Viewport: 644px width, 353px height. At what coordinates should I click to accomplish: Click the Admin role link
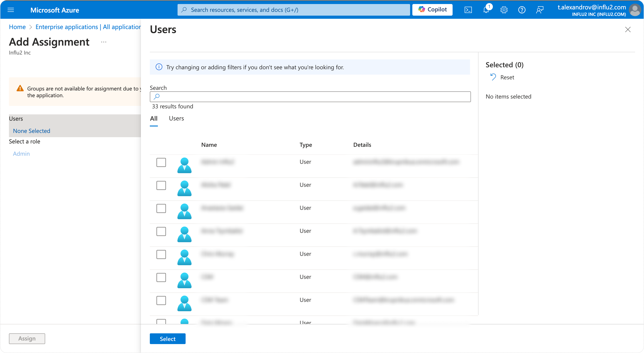tap(21, 154)
